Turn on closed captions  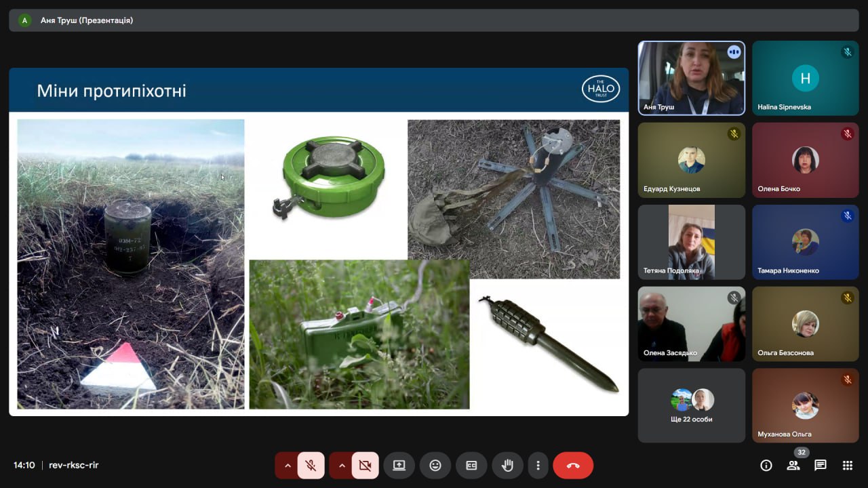[x=471, y=466]
